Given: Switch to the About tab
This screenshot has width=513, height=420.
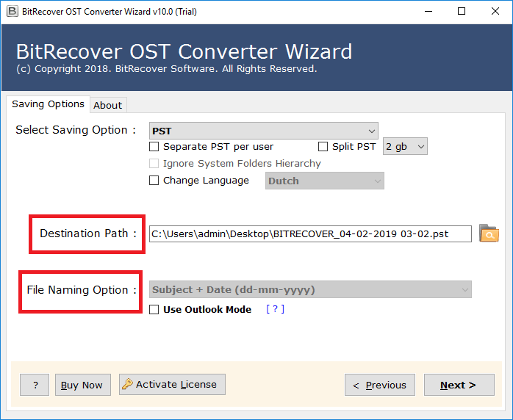Looking at the screenshot, I should (x=108, y=105).
